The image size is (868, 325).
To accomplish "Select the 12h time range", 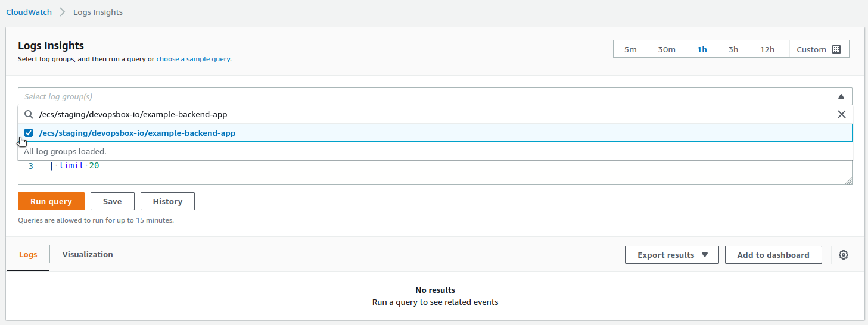I will point(767,49).
